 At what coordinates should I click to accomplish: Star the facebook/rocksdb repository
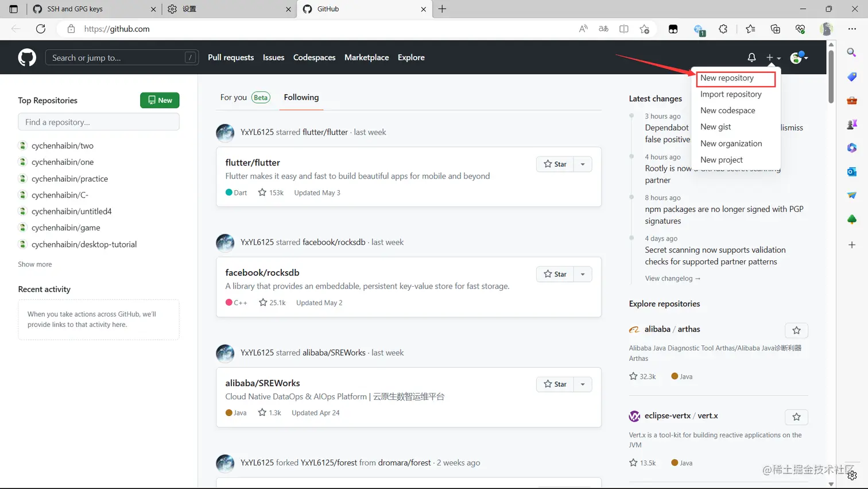(x=555, y=274)
